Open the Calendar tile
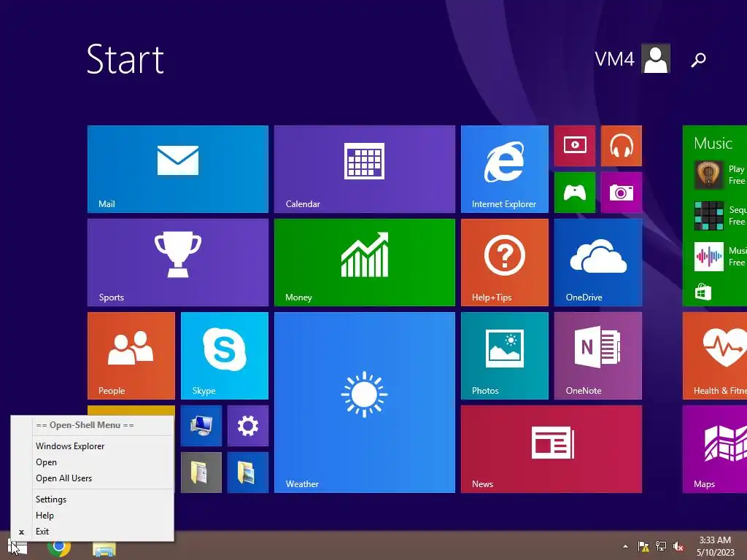Image resolution: width=747 pixels, height=560 pixels. pos(365,169)
